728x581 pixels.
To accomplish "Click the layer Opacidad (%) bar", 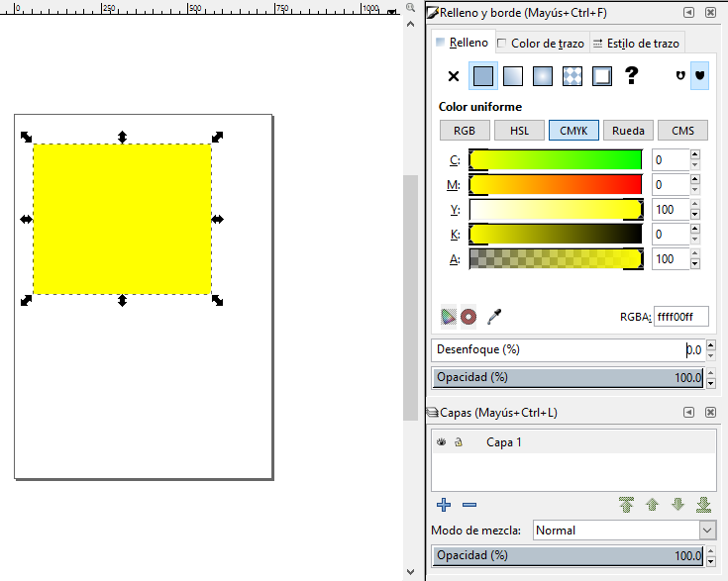I will [568, 555].
